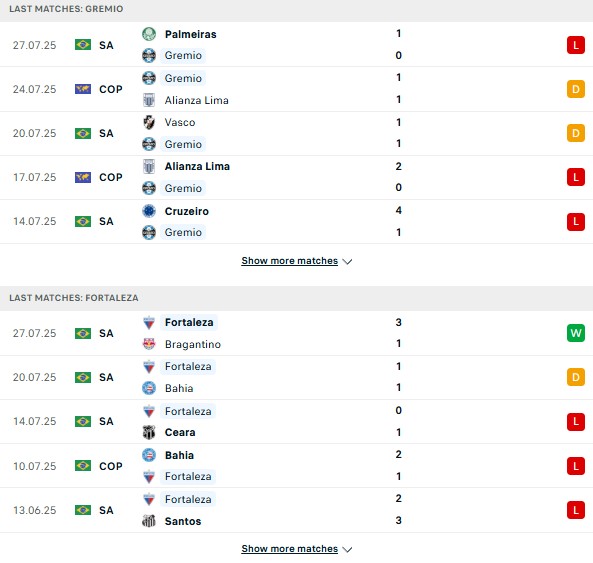Select the highlighted Gremio name in Palmeiras match

[x=183, y=56]
